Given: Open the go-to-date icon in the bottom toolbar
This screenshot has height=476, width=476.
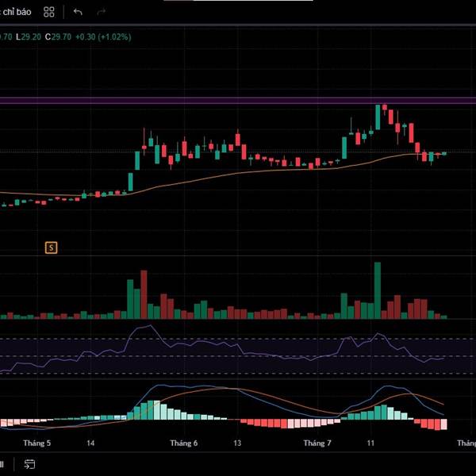Looking at the screenshot, I should tap(29, 464).
